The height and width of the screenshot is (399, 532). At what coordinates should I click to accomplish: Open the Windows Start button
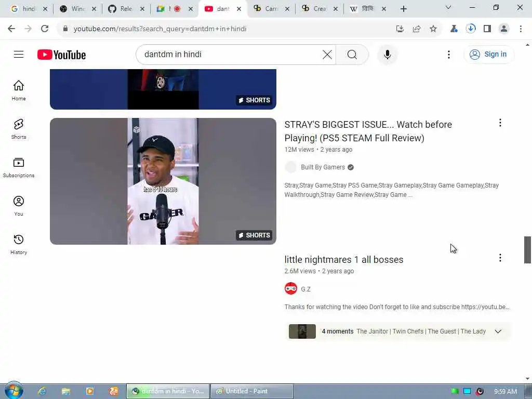(14, 391)
